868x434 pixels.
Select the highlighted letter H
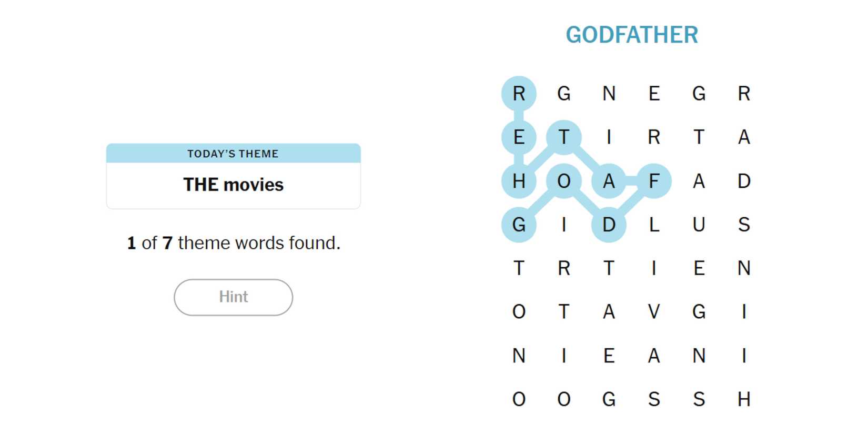(519, 181)
